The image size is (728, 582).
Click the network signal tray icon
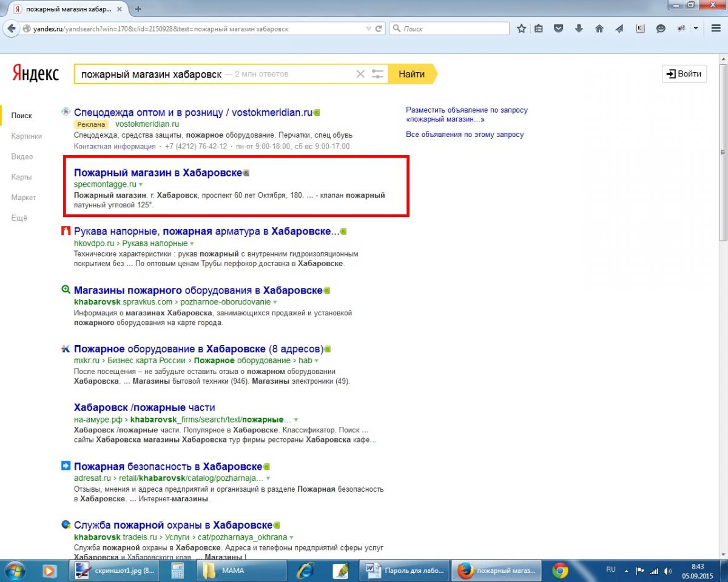pyautogui.click(x=654, y=571)
